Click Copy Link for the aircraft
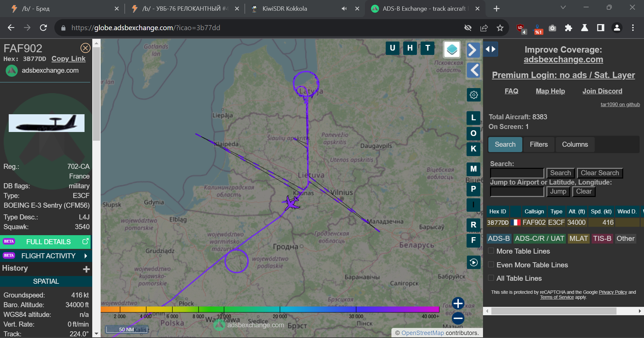Screen dimensions: 644x338 (68, 59)
